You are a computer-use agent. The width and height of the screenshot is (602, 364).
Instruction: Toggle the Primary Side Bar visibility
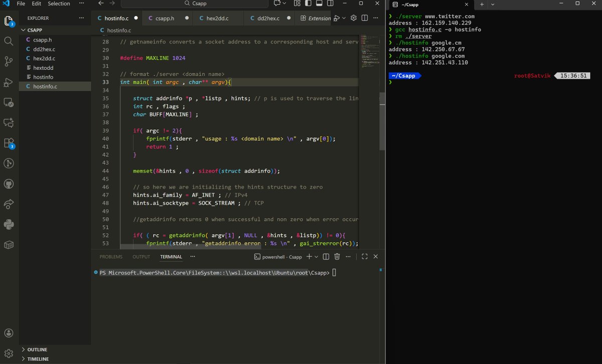tap(308, 4)
